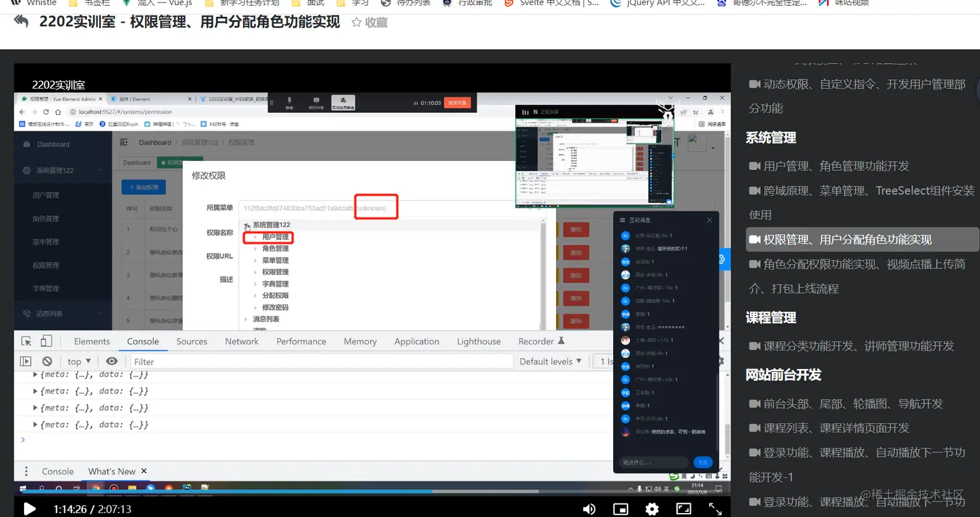Switch to the Sources tab in DevTools
Viewport: 980px width, 517px height.
[192, 341]
